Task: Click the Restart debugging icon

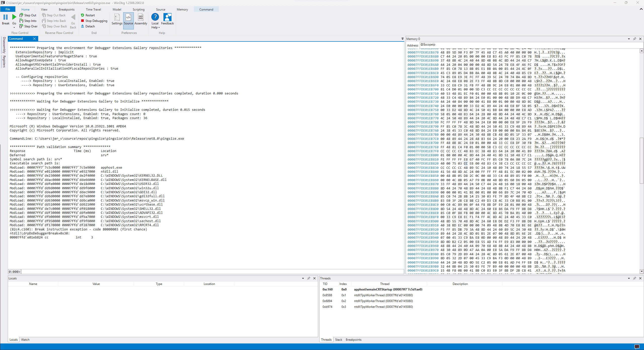Action: (x=82, y=15)
